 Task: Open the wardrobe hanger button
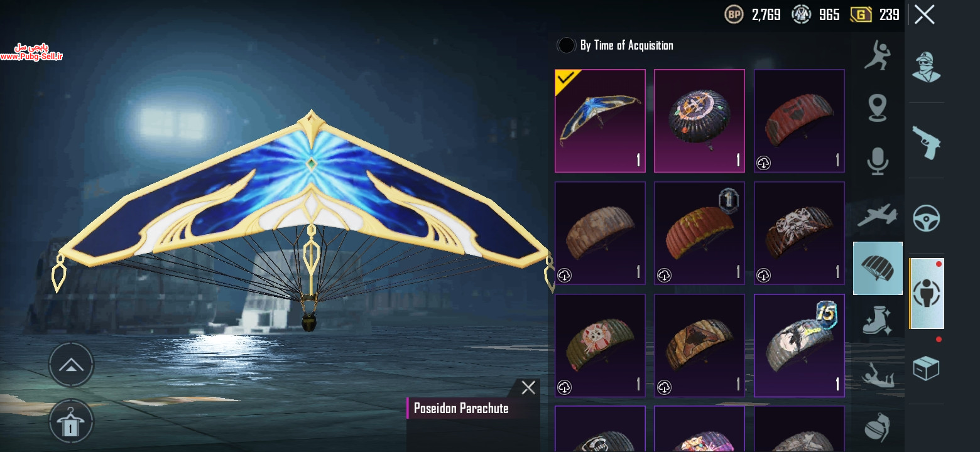coord(71,422)
